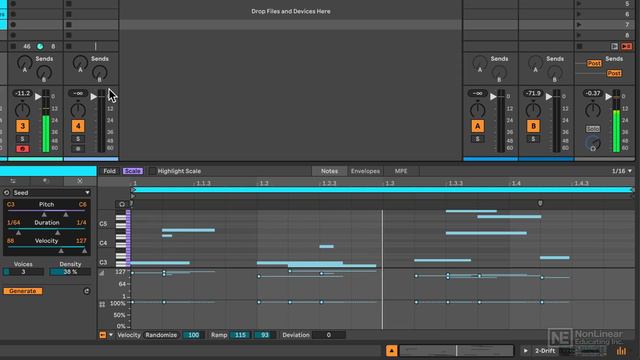
Task: Click the bars device view icon
Action: click(x=622, y=351)
